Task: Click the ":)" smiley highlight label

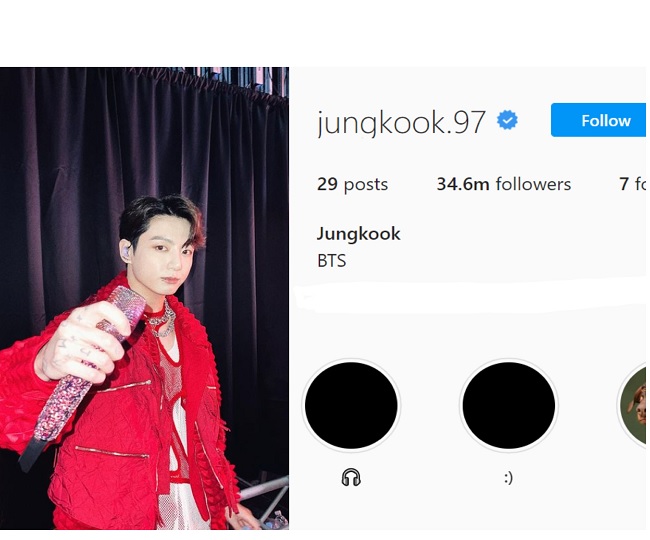Action: [x=509, y=478]
